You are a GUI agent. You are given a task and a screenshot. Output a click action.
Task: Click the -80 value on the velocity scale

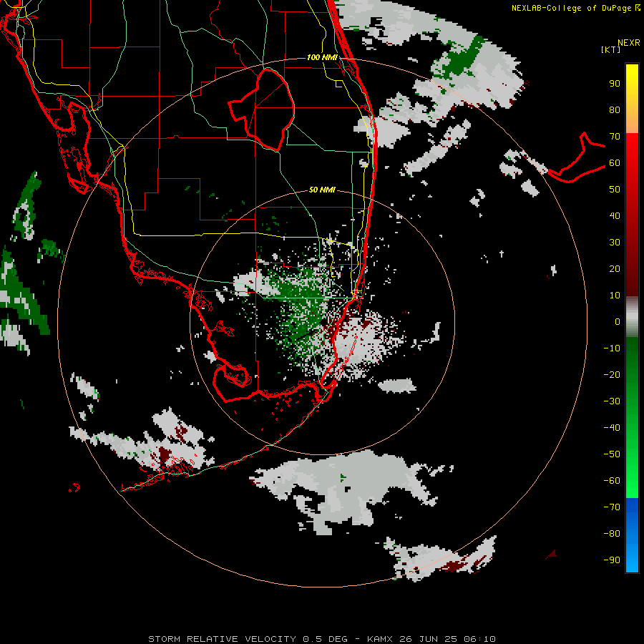[612, 534]
